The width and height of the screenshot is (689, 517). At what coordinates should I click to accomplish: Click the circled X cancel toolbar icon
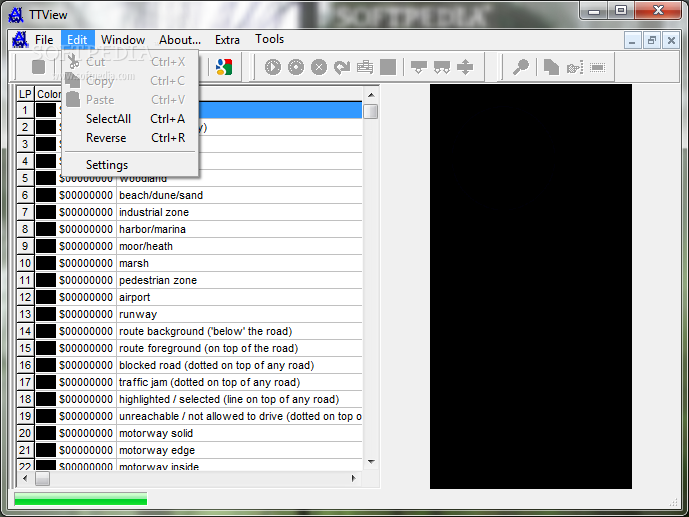coord(319,67)
